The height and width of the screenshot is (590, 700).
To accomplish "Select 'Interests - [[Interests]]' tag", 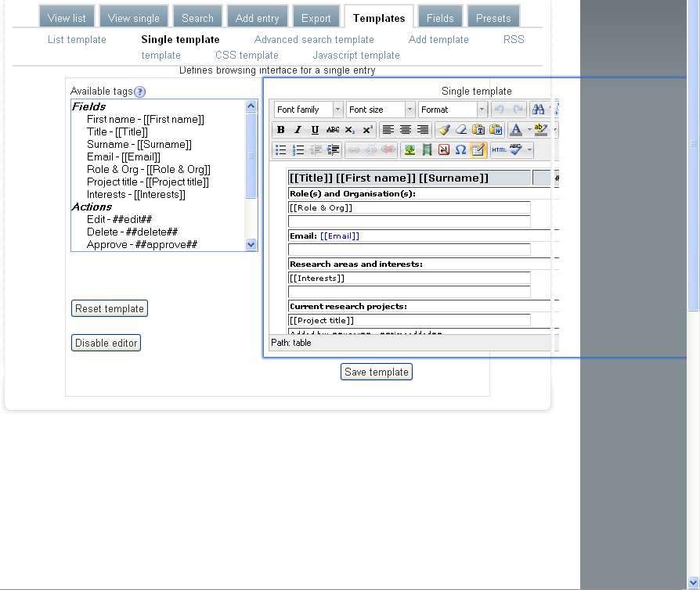I will 136,195.
